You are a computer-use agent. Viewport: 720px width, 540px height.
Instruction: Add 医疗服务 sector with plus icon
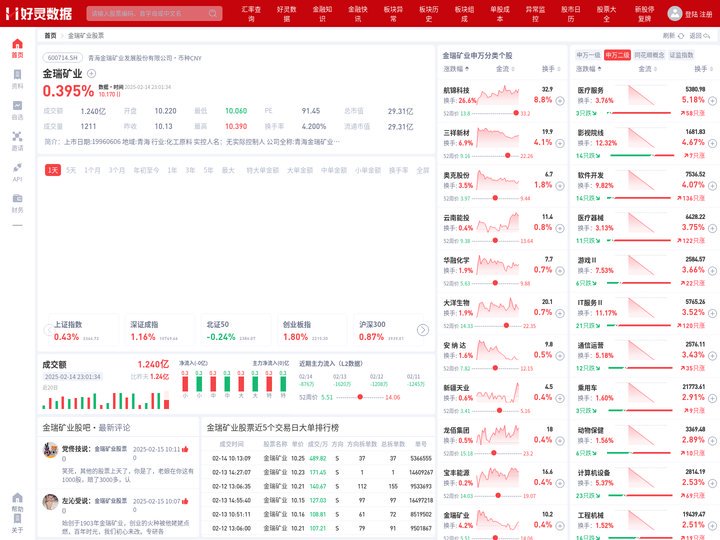pos(712,101)
